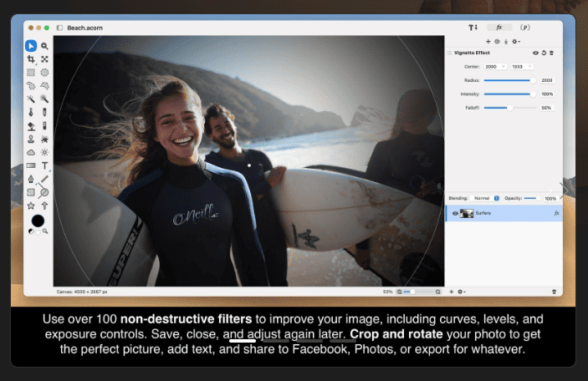The image size is (588, 381).
Task: Toggle Vignette Effect visibility eye
Action: point(535,53)
